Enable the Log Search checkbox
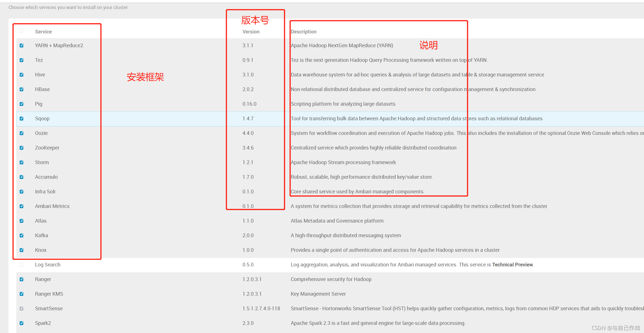 [22, 265]
